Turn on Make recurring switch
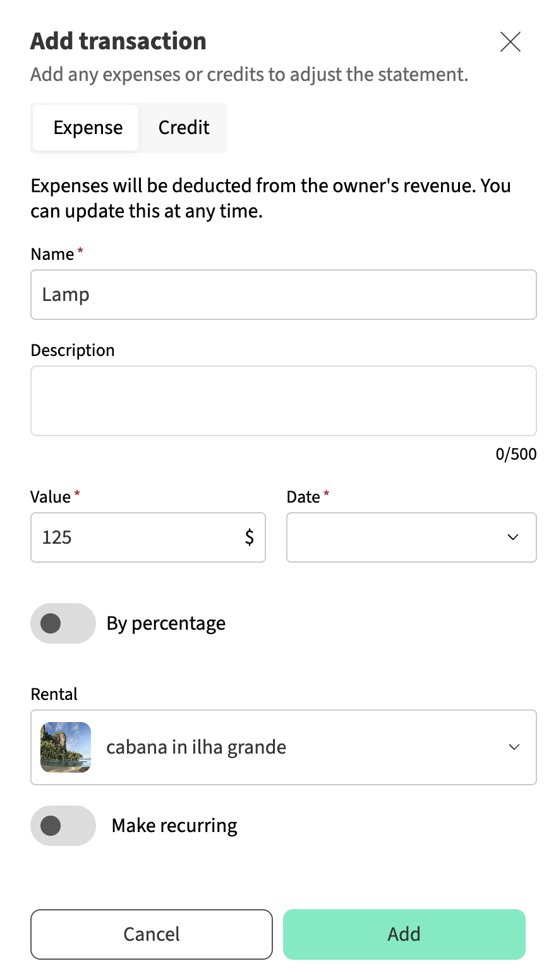The image size is (556, 980). tap(63, 826)
